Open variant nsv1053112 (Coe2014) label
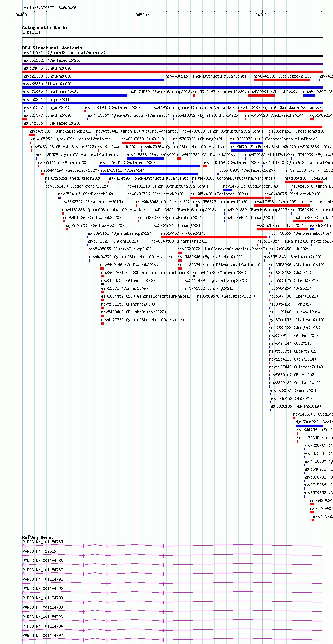The height and width of the screenshot is (644, 333). 122,170
